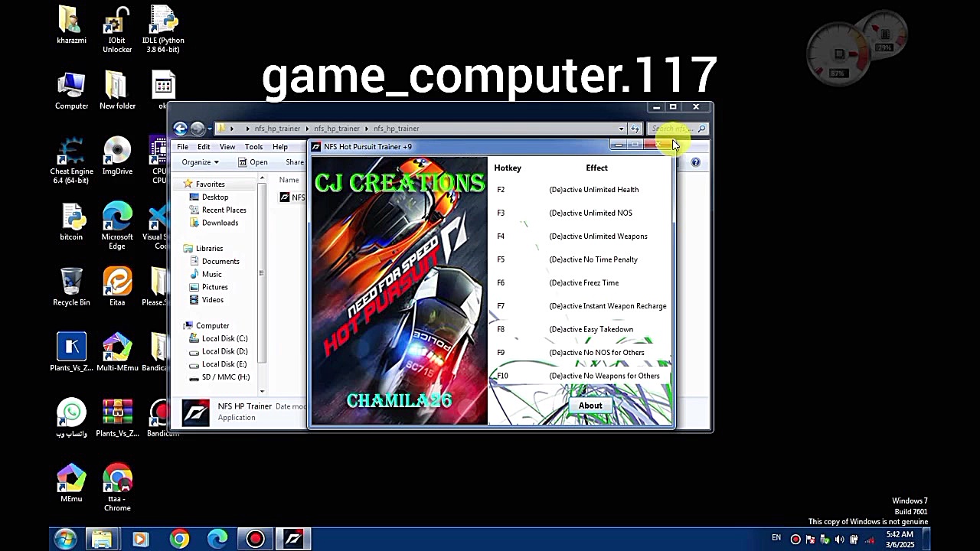Select Recent Places in navigation pane
Viewport: 980px width, 551px height.
224,210
